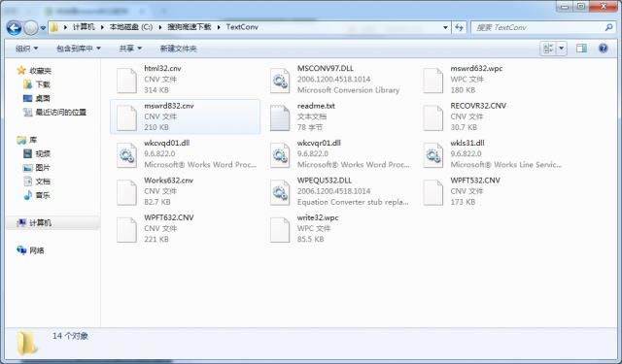
Task: Click the '30.7 KB' size of RECOVR32.CNV
Action: click(464, 127)
